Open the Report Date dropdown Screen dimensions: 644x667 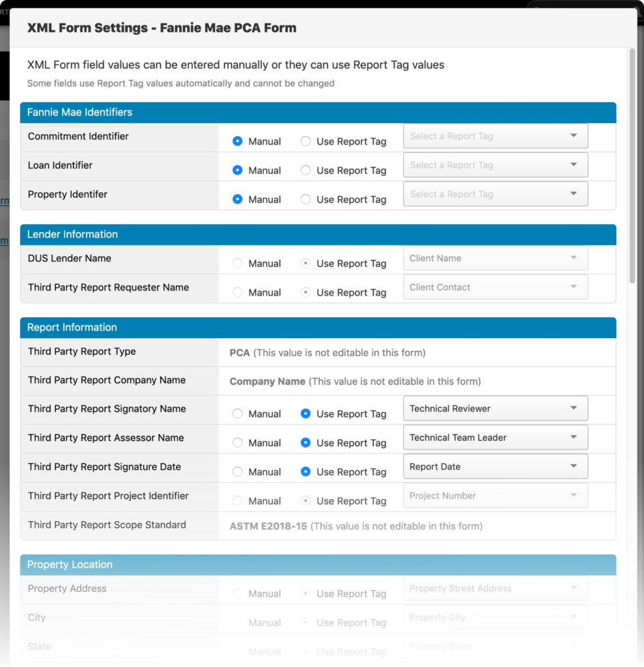[x=496, y=466]
